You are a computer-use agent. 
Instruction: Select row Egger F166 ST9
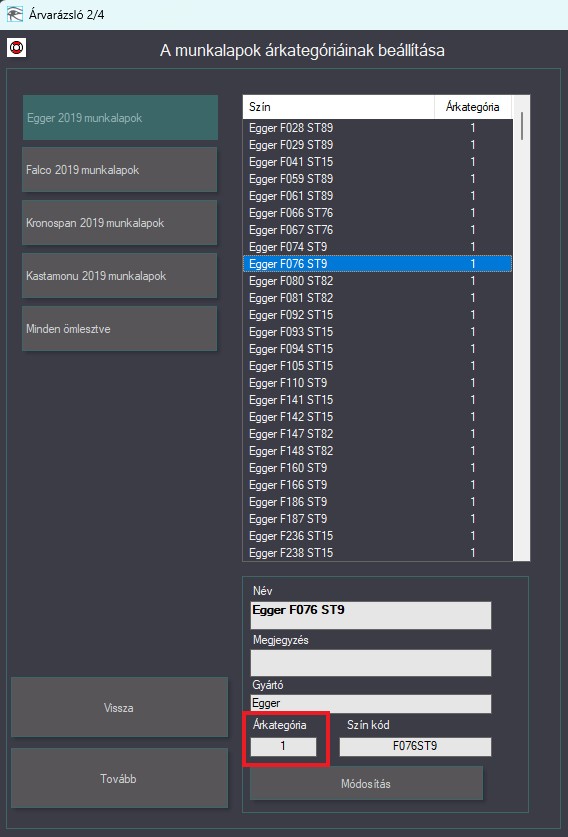pyautogui.click(x=377, y=485)
